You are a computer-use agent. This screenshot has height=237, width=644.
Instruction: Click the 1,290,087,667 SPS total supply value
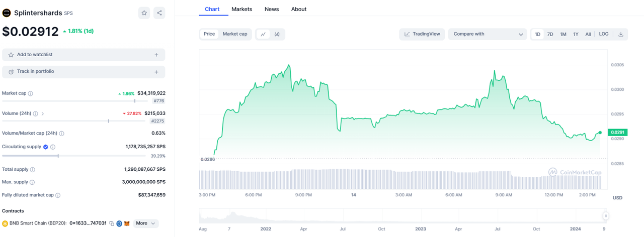click(x=145, y=170)
